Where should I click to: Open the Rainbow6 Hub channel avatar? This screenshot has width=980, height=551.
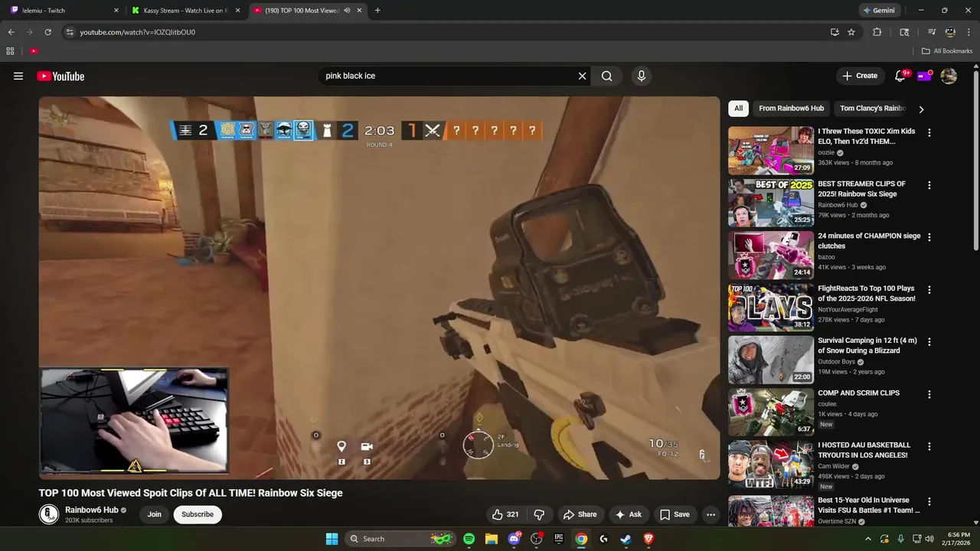point(49,514)
